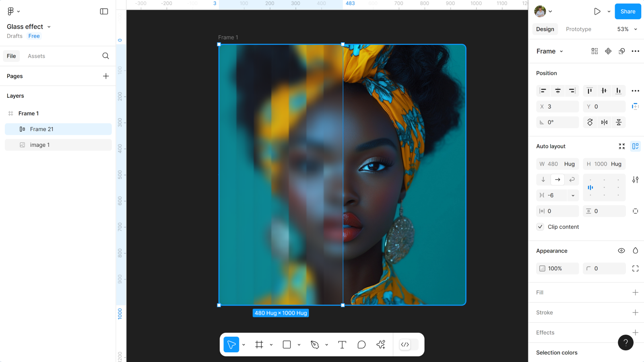Toggle the sidebar panel collapse icon
This screenshot has width=644, height=362.
pos(104,11)
